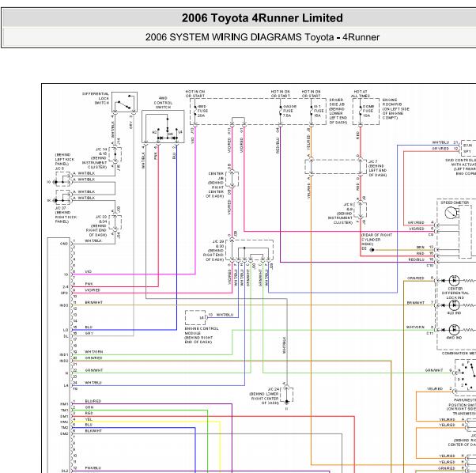Click the center differential lock indicator LED
This screenshot has height=473, width=476.
pyautogui.click(x=454, y=281)
